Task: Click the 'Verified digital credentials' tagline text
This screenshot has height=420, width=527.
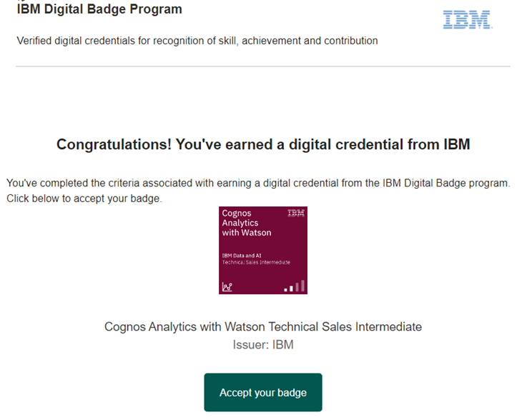Action: (197, 41)
